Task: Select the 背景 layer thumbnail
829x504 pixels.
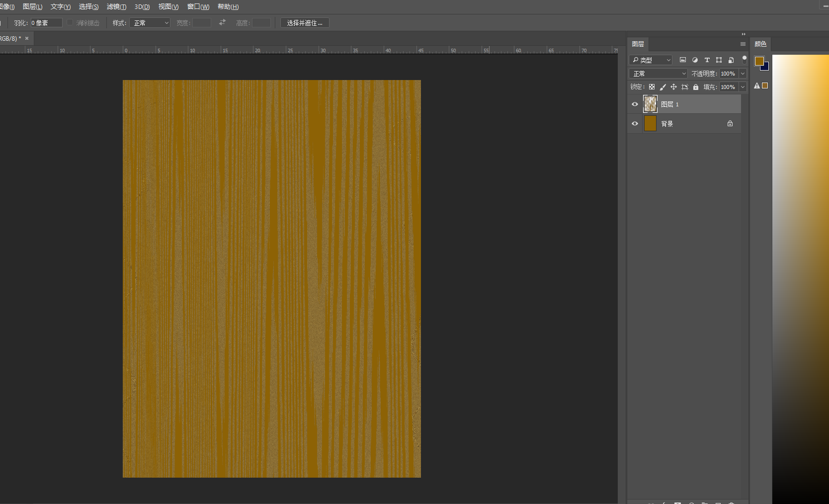Action: (650, 123)
